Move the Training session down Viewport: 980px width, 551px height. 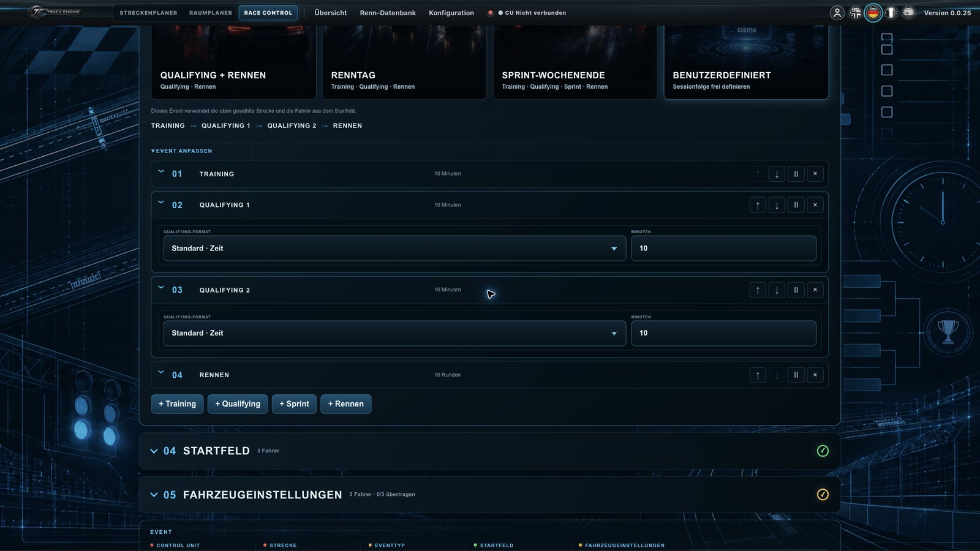click(x=777, y=174)
